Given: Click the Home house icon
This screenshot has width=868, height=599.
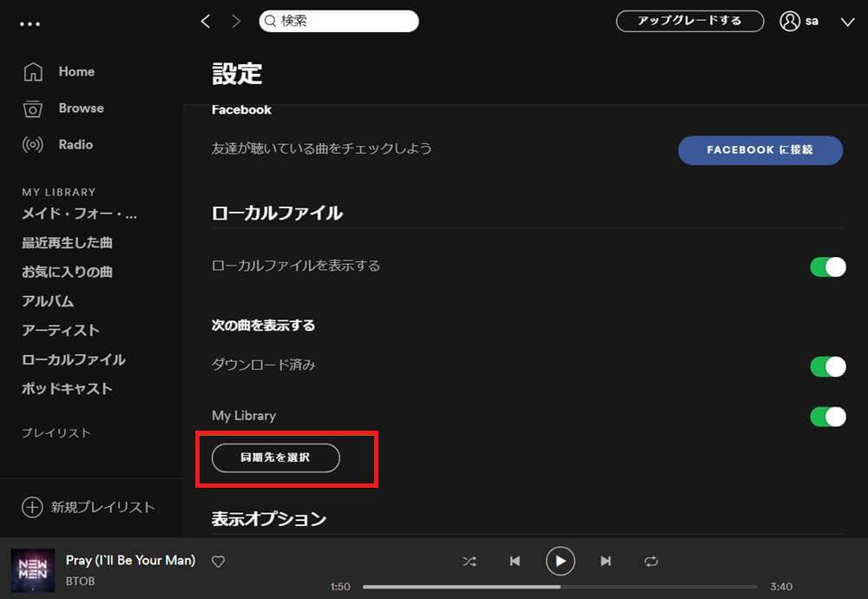Looking at the screenshot, I should pyautogui.click(x=33, y=72).
